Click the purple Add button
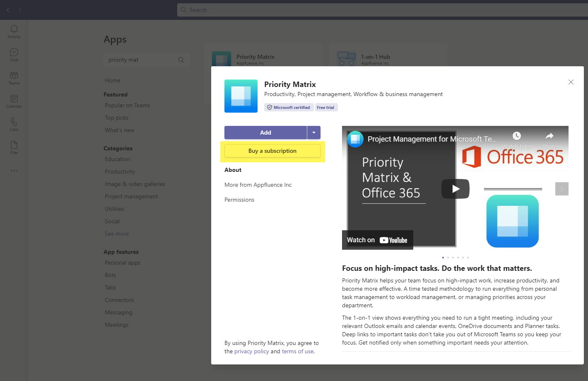 coord(265,133)
